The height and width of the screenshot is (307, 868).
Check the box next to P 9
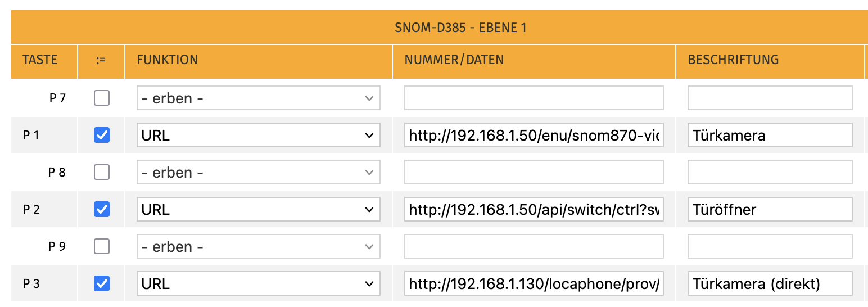(x=102, y=247)
